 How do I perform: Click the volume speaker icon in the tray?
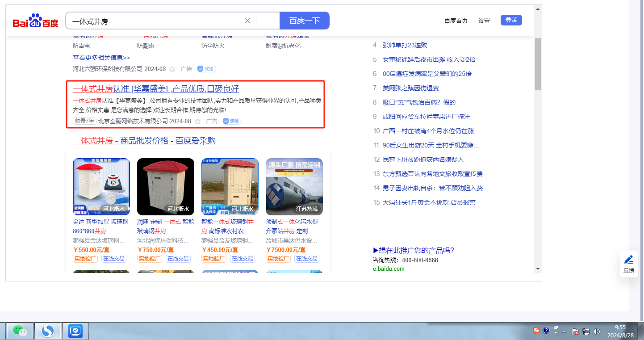click(597, 332)
